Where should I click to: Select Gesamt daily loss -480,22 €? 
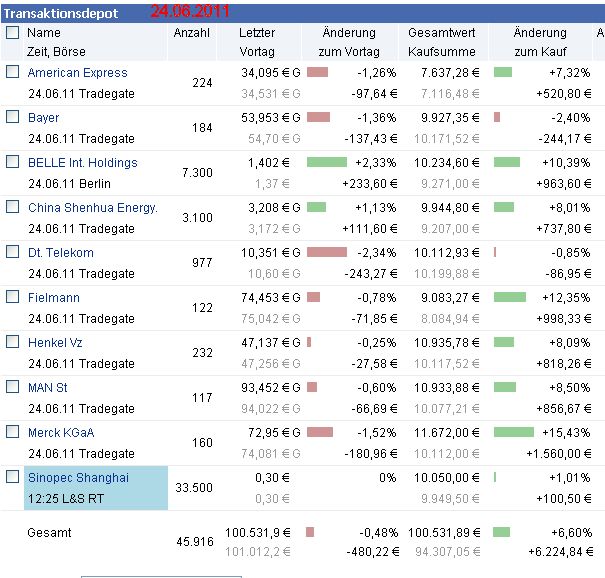point(373,552)
